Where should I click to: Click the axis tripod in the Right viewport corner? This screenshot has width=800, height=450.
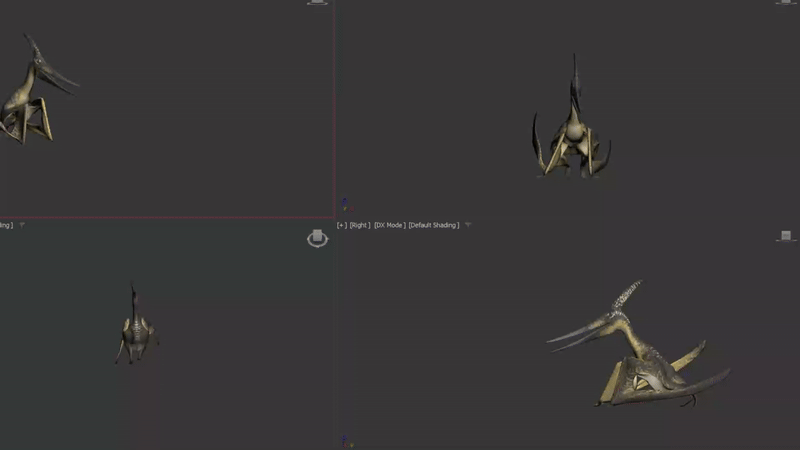click(x=344, y=439)
